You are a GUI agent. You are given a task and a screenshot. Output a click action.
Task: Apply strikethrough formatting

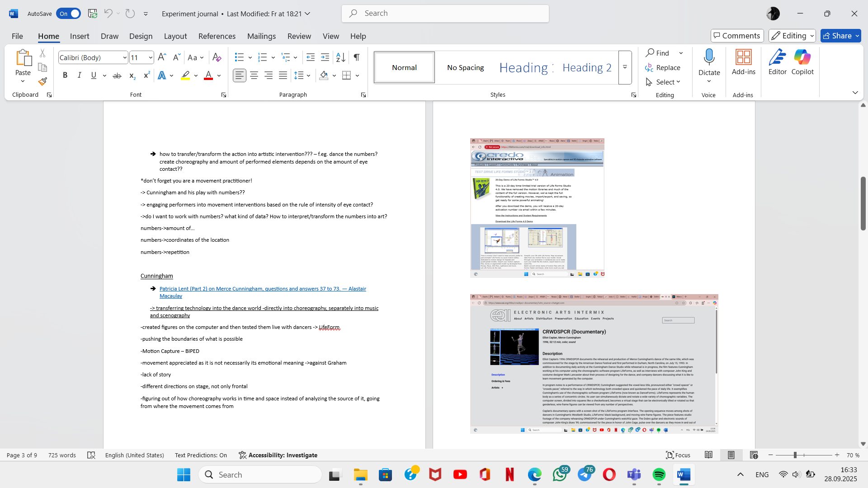(x=117, y=76)
